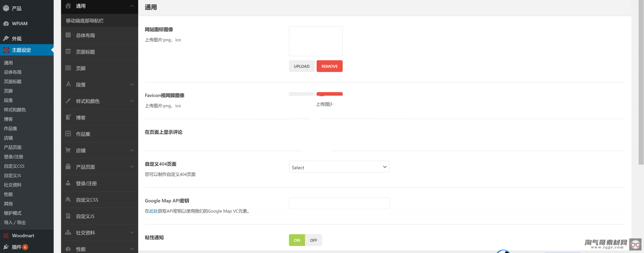This screenshot has width=644, height=253.
Task: Follow the 此处 link for API key
Action: point(153,211)
